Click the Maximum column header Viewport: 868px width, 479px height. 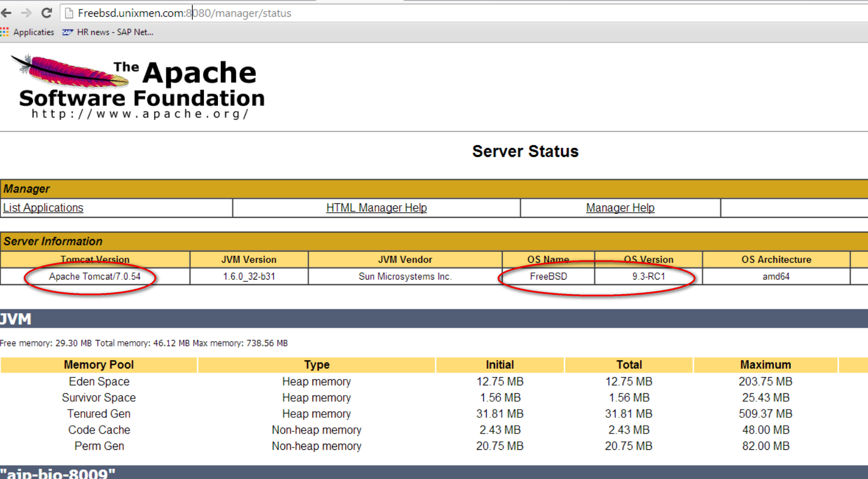766,365
